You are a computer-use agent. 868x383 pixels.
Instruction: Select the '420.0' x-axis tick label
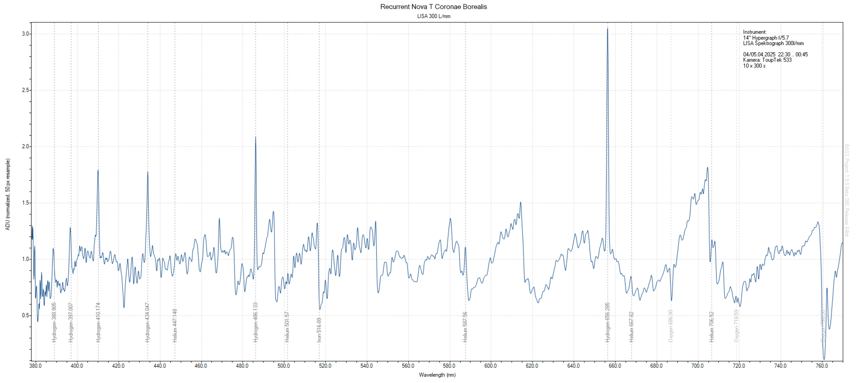pyautogui.click(x=118, y=366)
